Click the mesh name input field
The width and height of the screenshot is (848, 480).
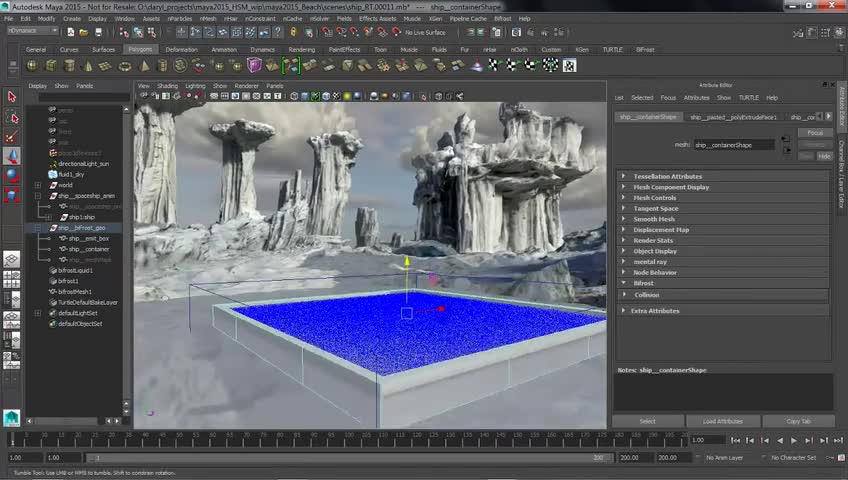735,145
